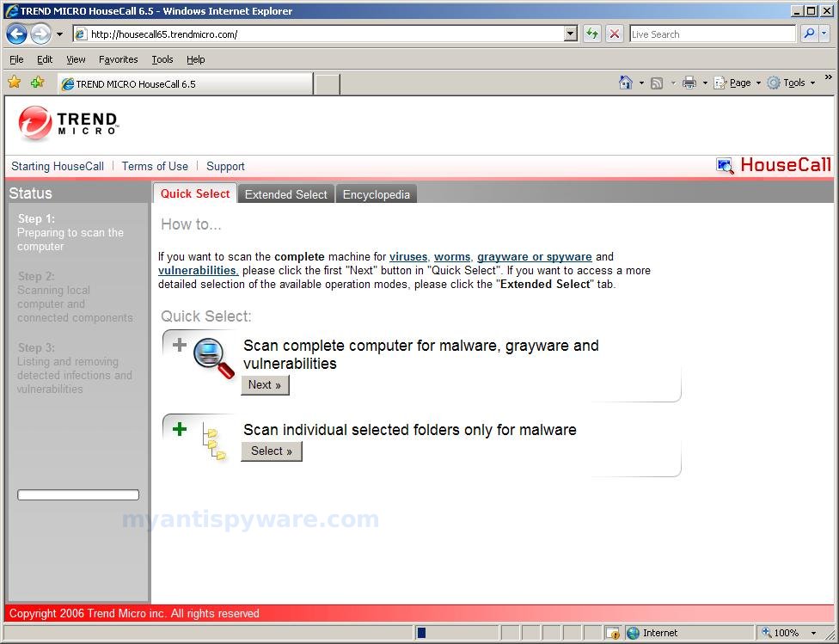The image size is (839, 644).
Task: Expand the gray plus for complete scan
Action: tap(180, 345)
